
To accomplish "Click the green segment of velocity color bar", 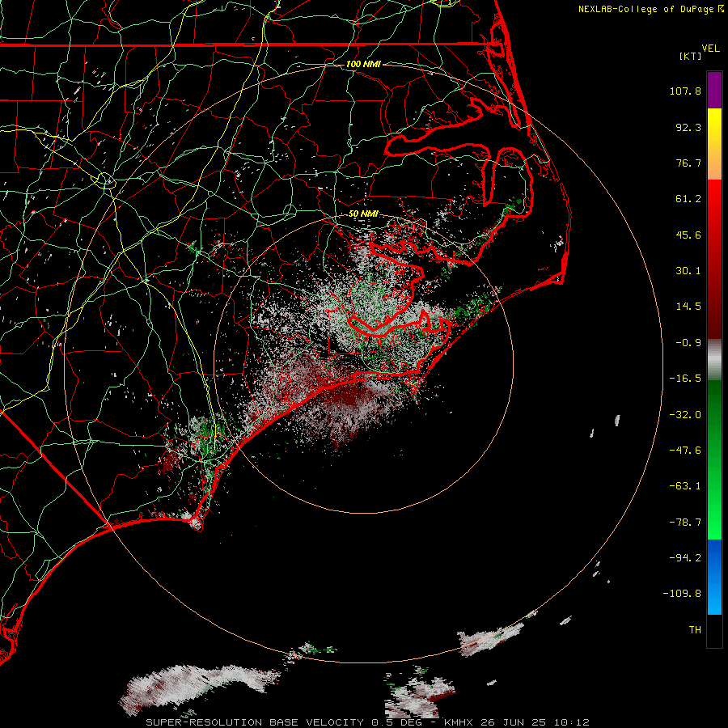I will point(714,459).
